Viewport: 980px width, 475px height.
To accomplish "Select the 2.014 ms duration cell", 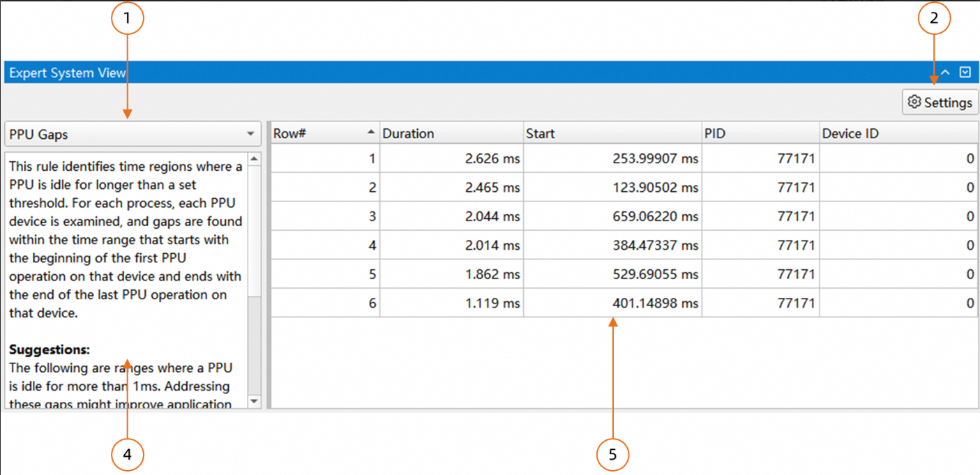I will click(492, 246).
